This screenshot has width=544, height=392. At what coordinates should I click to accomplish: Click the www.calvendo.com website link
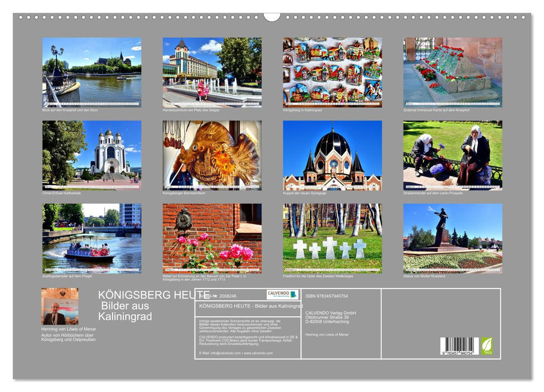click(x=259, y=353)
